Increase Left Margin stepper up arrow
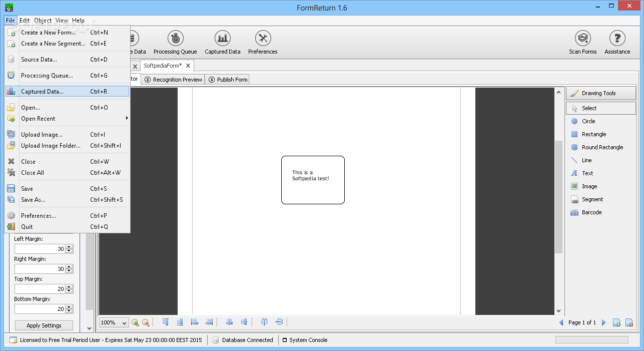644x351 pixels. point(69,247)
